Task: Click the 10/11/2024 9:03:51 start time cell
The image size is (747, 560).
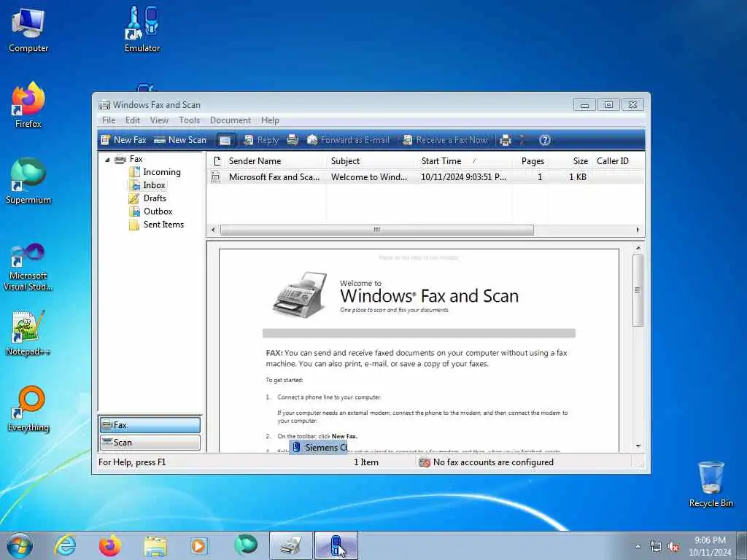Action: 463,177
